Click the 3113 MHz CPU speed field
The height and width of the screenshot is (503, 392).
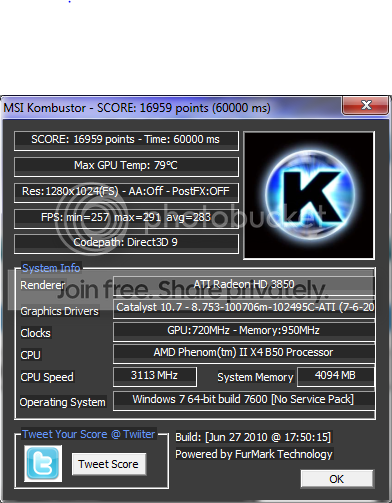(x=155, y=377)
